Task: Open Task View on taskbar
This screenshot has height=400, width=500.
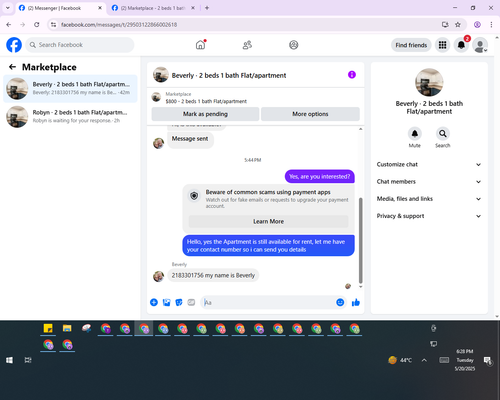Action: [x=28, y=360]
